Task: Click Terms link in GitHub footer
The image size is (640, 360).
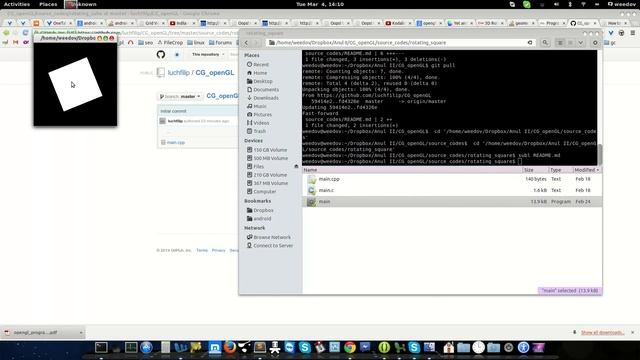Action: pos(202,250)
